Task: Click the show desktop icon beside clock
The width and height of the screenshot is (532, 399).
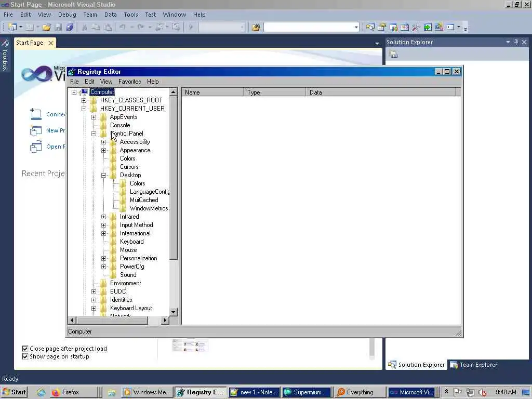Action: point(526,392)
